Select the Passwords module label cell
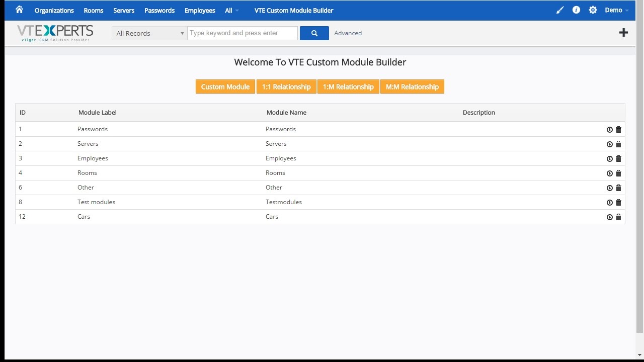The width and height of the screenshot is (644, 362). [93, 129]
